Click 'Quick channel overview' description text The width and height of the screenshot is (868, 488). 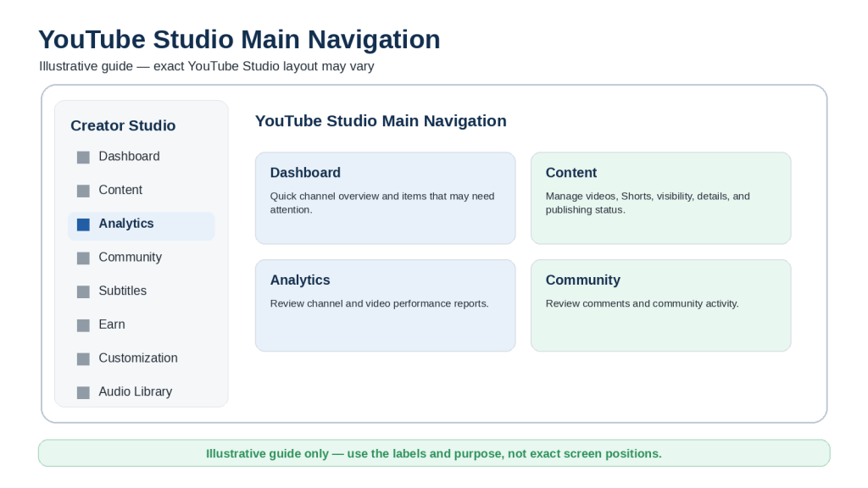point(382,203)
